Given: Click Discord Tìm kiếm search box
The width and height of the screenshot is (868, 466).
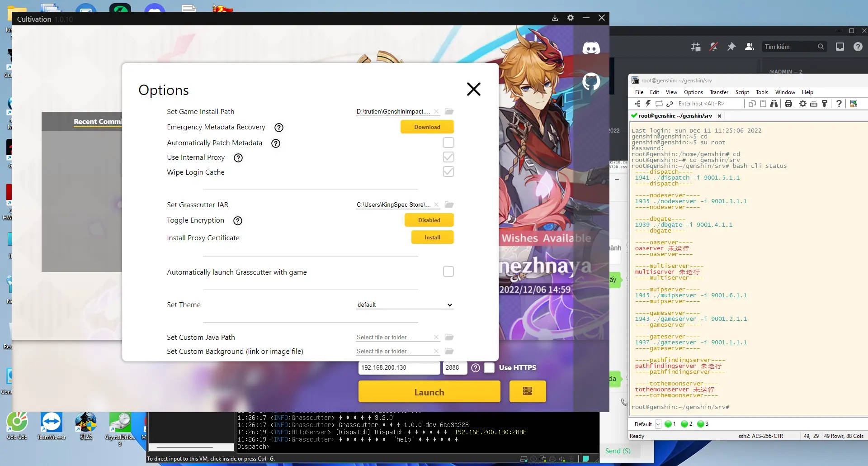Looking at the screenshot, I should coord(794,47).
